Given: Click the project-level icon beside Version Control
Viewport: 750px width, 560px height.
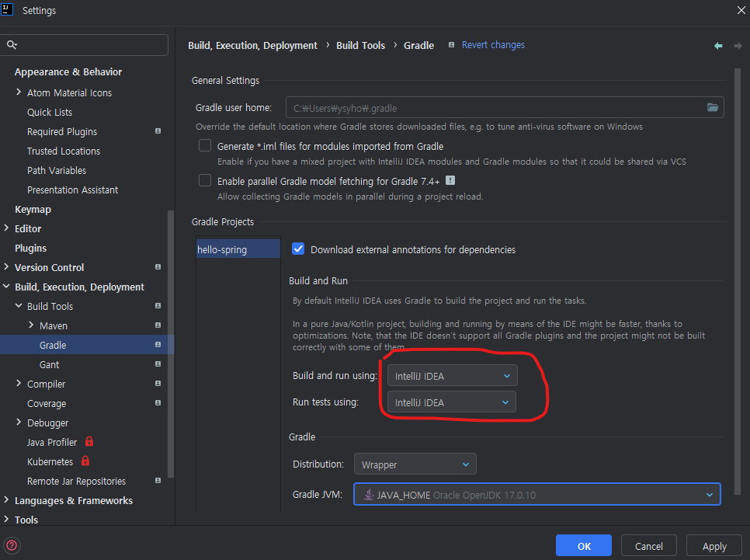Looking at the screenshot, I should coord(158,267).
